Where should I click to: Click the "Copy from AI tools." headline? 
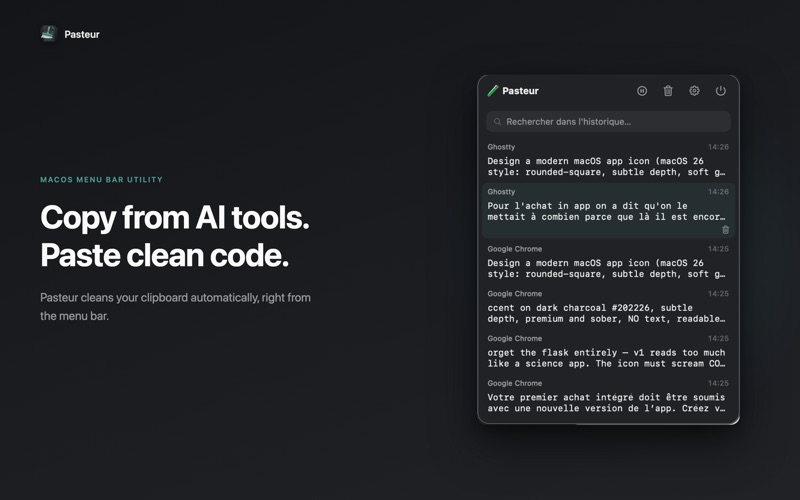(175, 218)
